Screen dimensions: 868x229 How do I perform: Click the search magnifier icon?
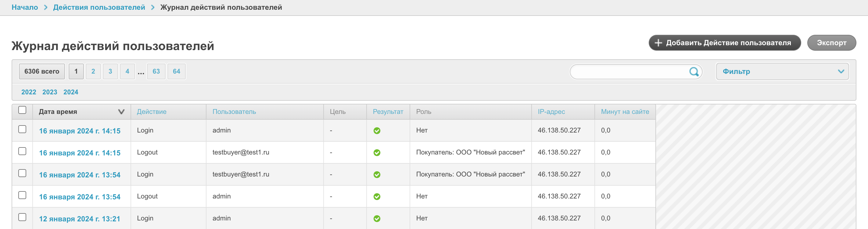(694, 71)
